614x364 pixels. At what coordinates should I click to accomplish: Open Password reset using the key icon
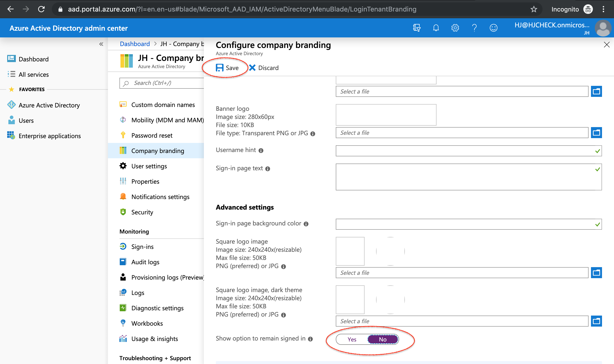click(x=123, y=135)
